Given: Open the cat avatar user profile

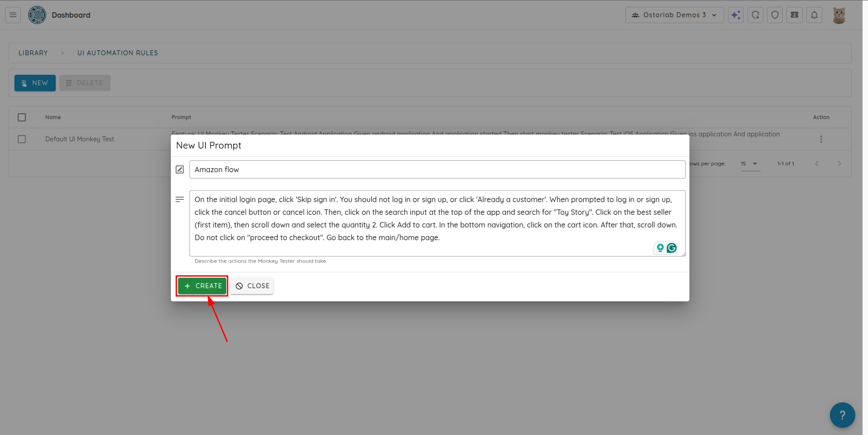Looking at the screenshot, I should (839, 15).
